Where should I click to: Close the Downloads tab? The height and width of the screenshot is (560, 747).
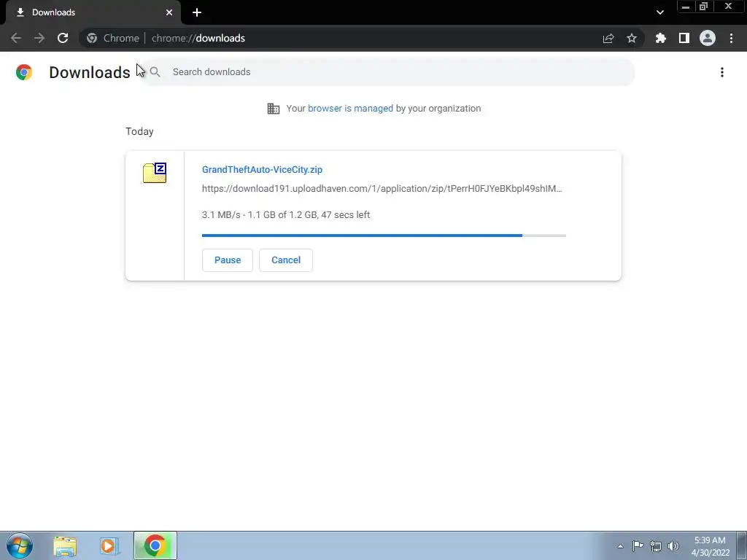[169, 12]
